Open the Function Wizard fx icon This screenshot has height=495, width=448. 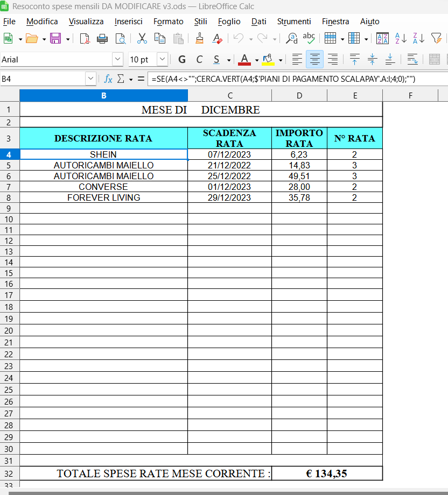tap(108, 79)
